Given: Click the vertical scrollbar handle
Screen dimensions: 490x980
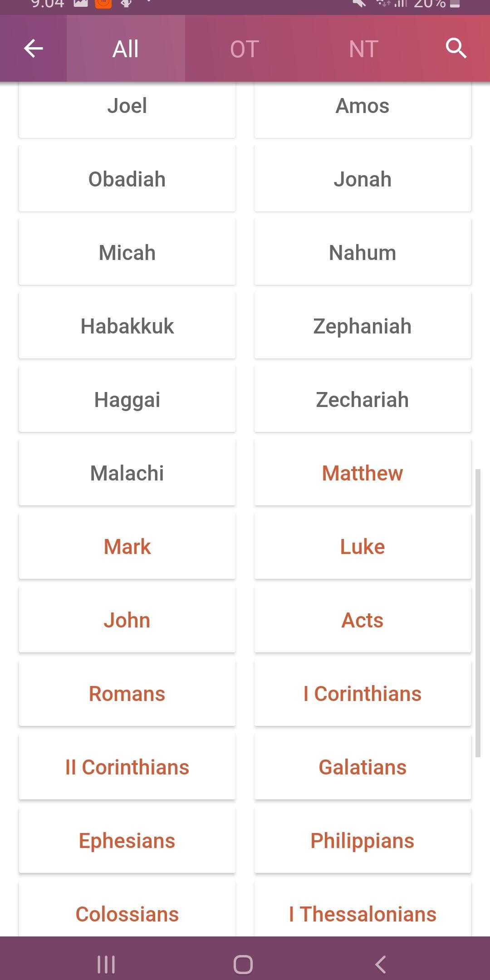Looking at the screenshot, I should (478, 612).
